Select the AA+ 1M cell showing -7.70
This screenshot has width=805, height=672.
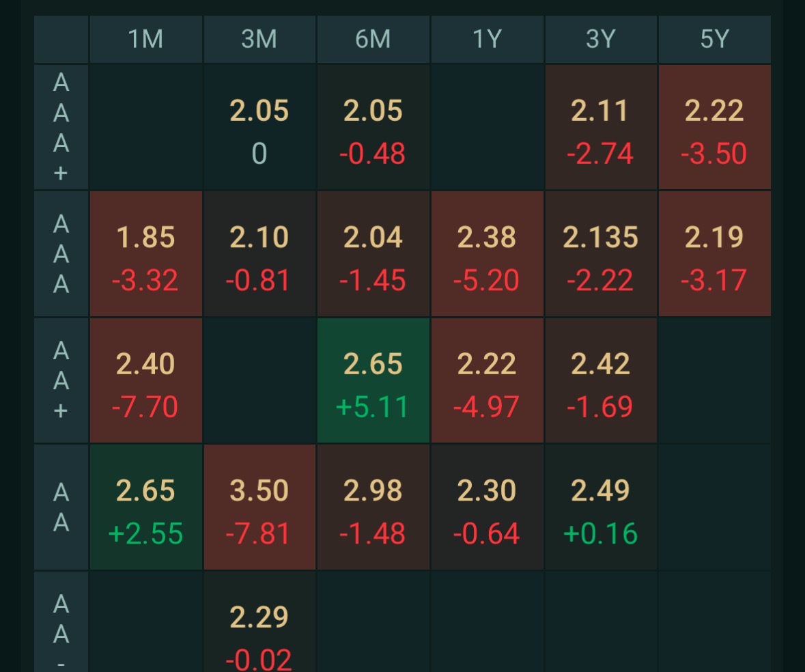point(146,380)
